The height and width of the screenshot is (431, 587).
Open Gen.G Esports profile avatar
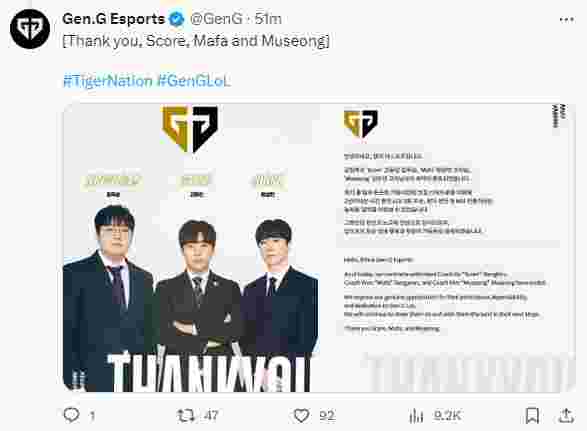pyautogui.click(x=30, y=29)
